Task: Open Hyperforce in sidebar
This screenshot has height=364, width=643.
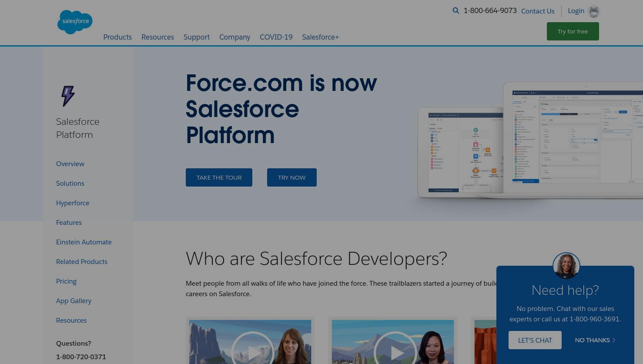Action: (73, 203)
